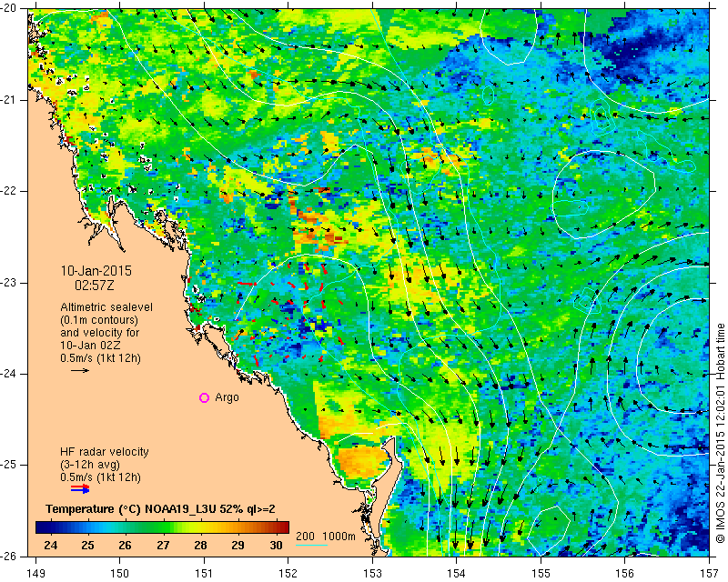Click the Temperature (°C) NOAA19_L3U legend title
The height and width of the screenshot is (582, 728).
click(161, 509)
